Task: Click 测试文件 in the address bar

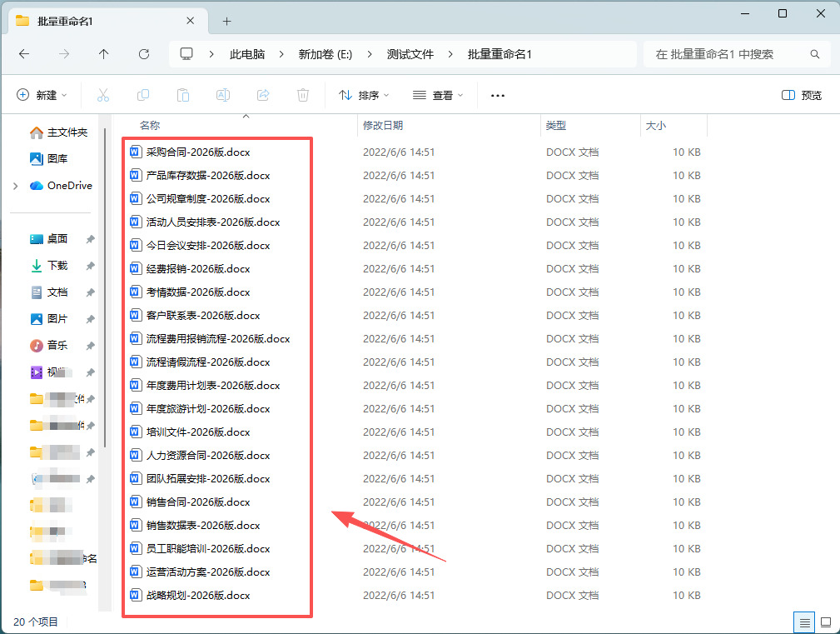Action: (x=410, y=54)
